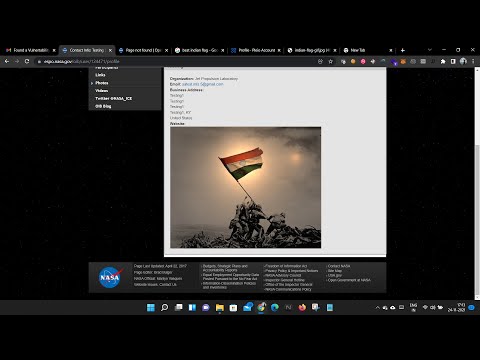
Task: Bookmark this page with the star icon
Action: point(330,61)
